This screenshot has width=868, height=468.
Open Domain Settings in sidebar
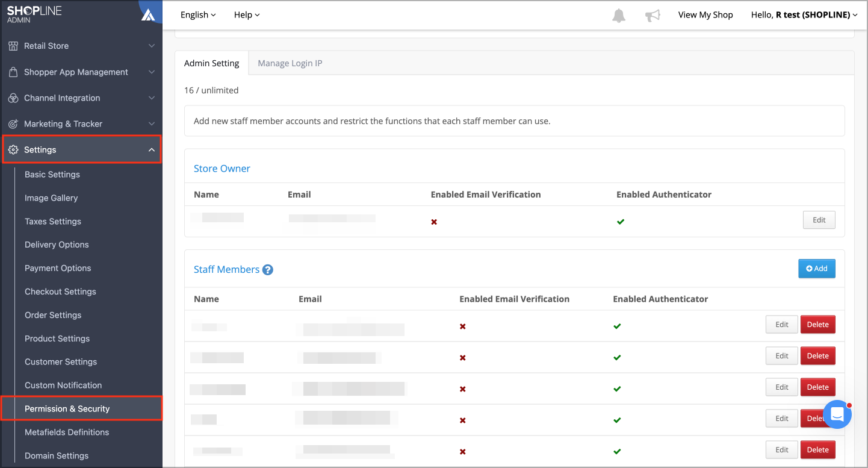coord(57,456)
